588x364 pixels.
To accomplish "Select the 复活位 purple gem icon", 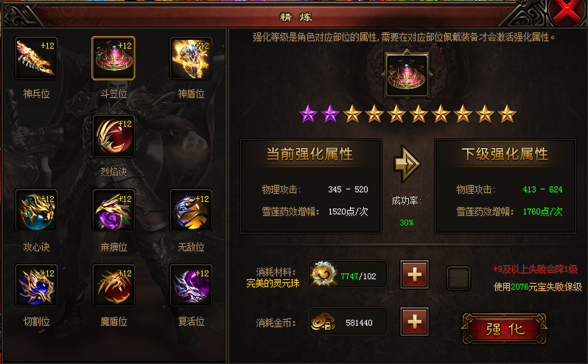I will coord(191,285).
